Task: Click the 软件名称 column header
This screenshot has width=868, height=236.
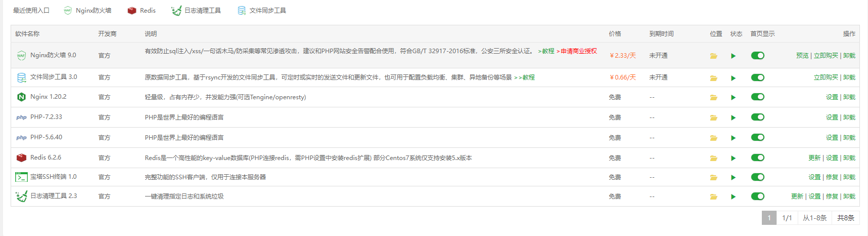Action: tap(27, 34)
